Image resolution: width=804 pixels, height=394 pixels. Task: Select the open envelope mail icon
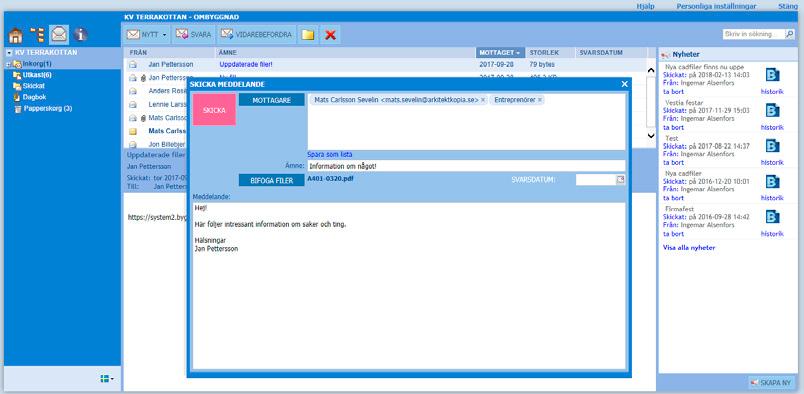[x=59, y=35]
